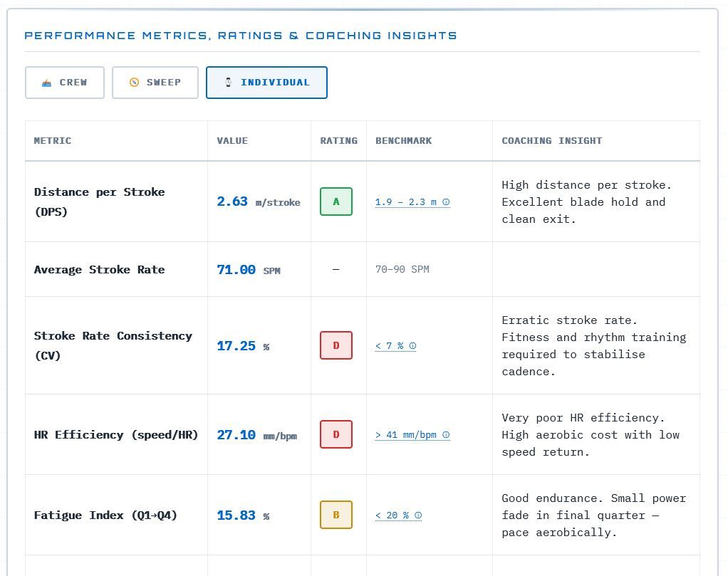This screenshot has height=576, width=728.
Task: Click the 27.10 mm/bpm value
Action: [x=256, y=435]
